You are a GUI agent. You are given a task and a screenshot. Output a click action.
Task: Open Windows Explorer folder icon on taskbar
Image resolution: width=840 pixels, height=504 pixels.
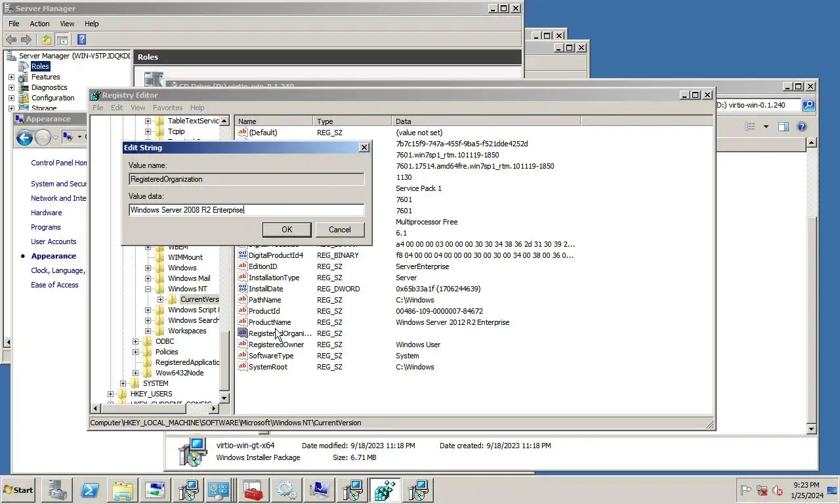tap(123, 490)
